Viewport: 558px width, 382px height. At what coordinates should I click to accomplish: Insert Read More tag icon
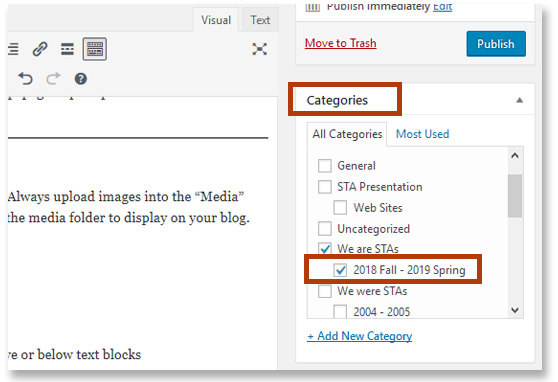click(67, 49)
